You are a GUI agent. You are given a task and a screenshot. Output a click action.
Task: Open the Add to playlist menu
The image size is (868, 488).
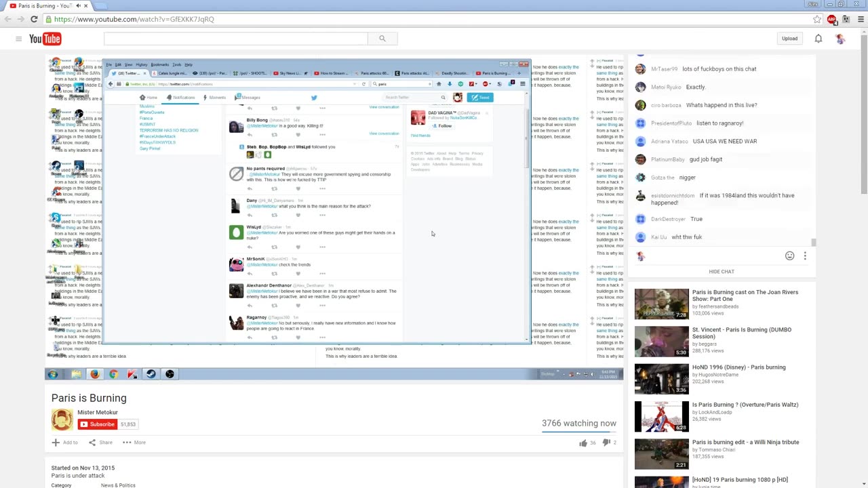65,443
